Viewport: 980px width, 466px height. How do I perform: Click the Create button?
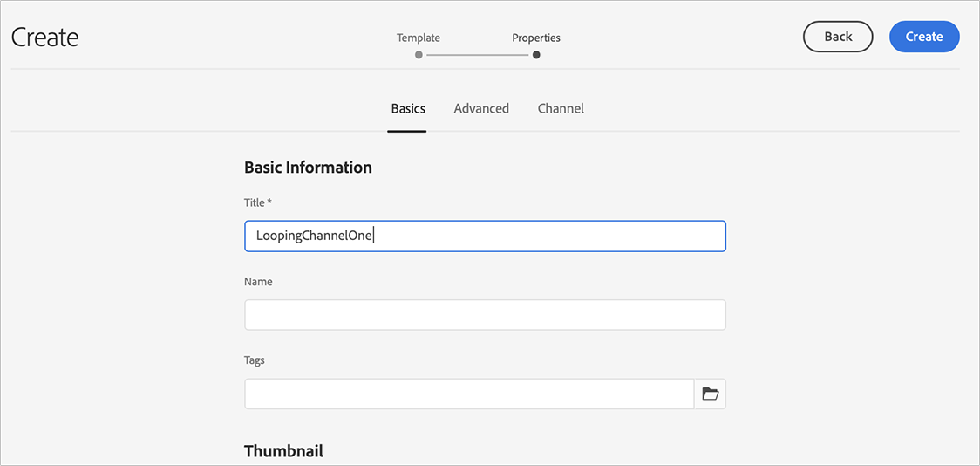[924, 37]
